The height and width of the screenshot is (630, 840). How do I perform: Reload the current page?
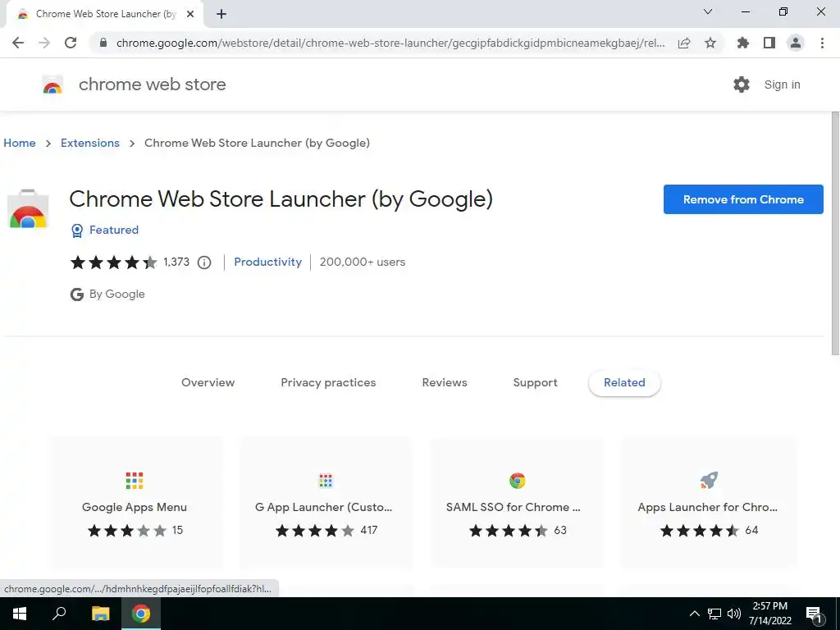(71, 43)
